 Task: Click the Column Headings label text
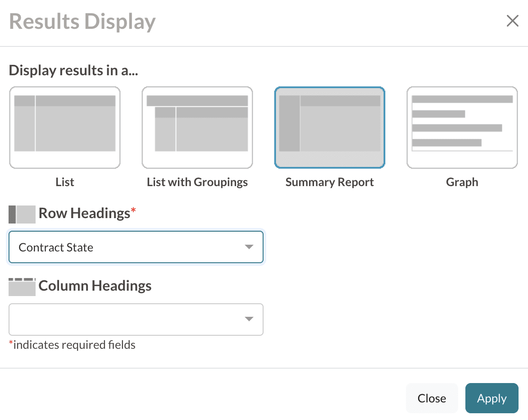point(95,286)
